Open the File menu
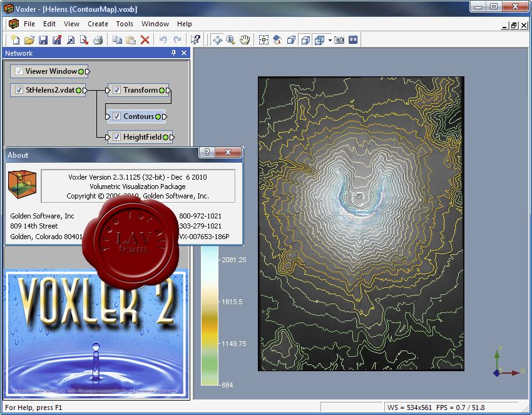The width and height of the screenshot is (532, 415). [29, 24]
